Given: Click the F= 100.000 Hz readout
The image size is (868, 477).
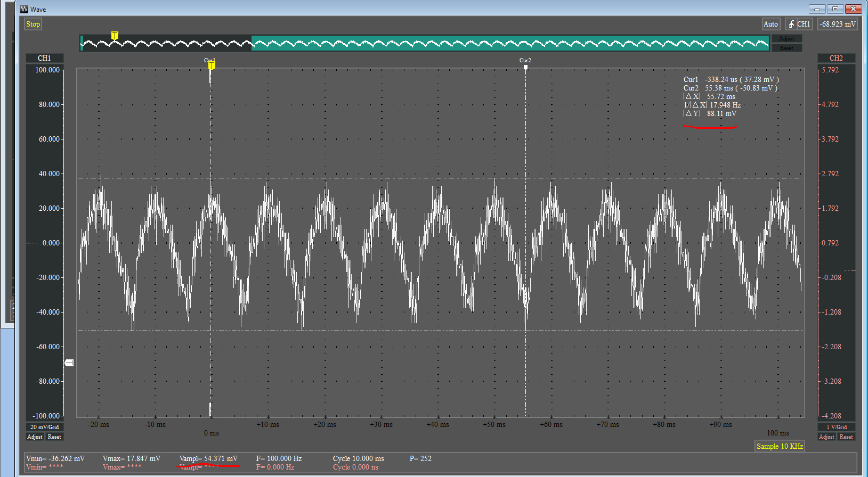Looking at the screenshot, I should click(279, 458).
